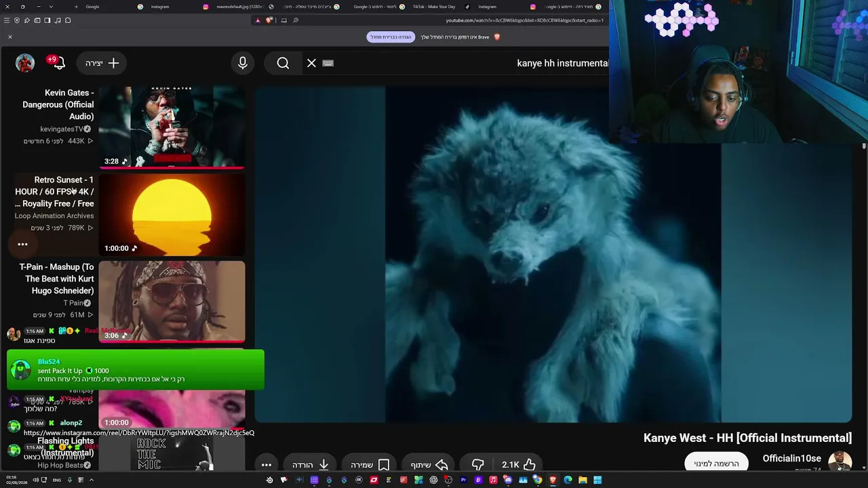Image resolution: width=868 pixels, height=488 pixels.
Task: Open Officialin10se channel avatar
Action: click(x=840, y=461)
